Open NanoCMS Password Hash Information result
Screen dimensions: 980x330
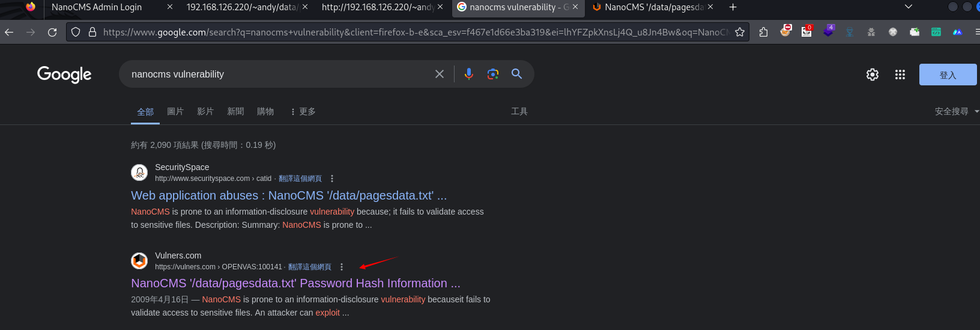pyautogui.click(x=296, y=283)
